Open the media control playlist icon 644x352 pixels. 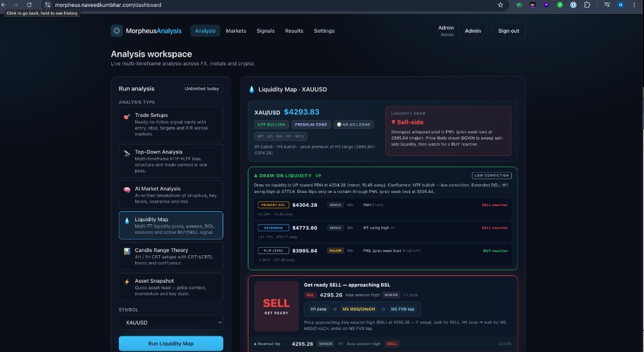607,5
